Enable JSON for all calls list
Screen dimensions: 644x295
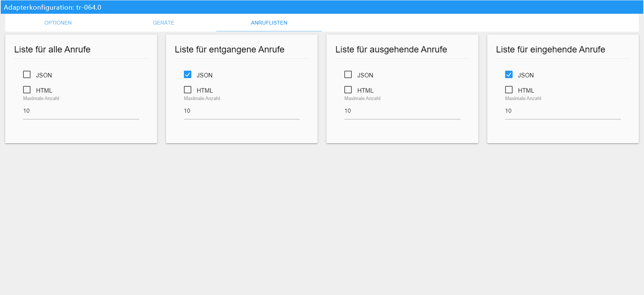pyautogui.click(x=27, y=75)
